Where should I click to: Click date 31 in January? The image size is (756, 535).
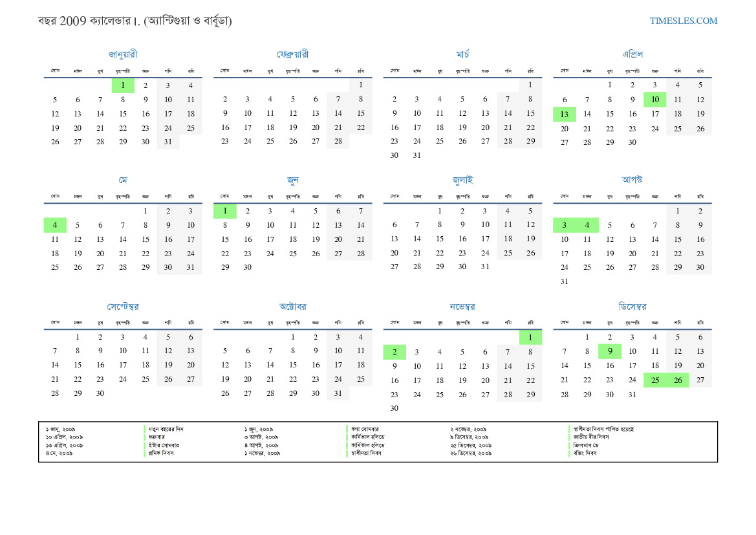pyautogui.click(x=167, y=142)
